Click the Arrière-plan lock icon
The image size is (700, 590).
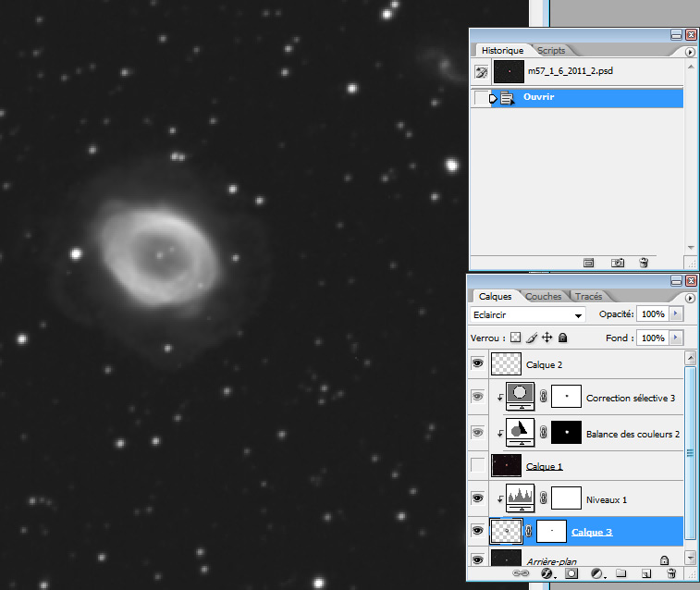[664, 560]
